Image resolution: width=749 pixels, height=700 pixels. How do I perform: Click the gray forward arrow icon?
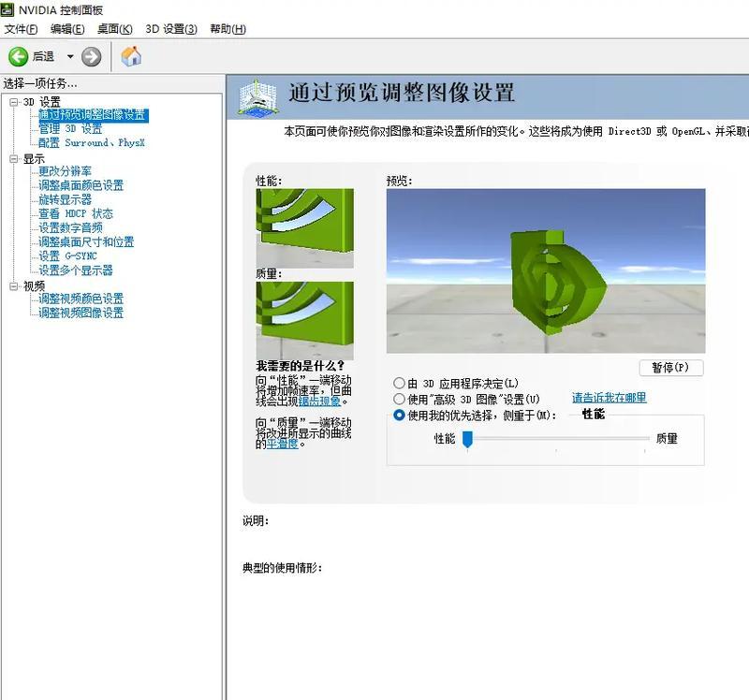[x=91, y=57]
